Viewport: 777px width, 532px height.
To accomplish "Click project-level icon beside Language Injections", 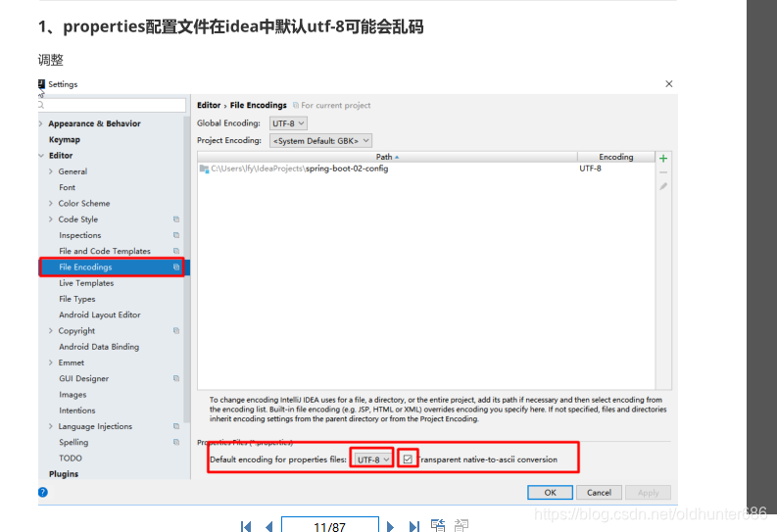I will (x=176, y=426).
